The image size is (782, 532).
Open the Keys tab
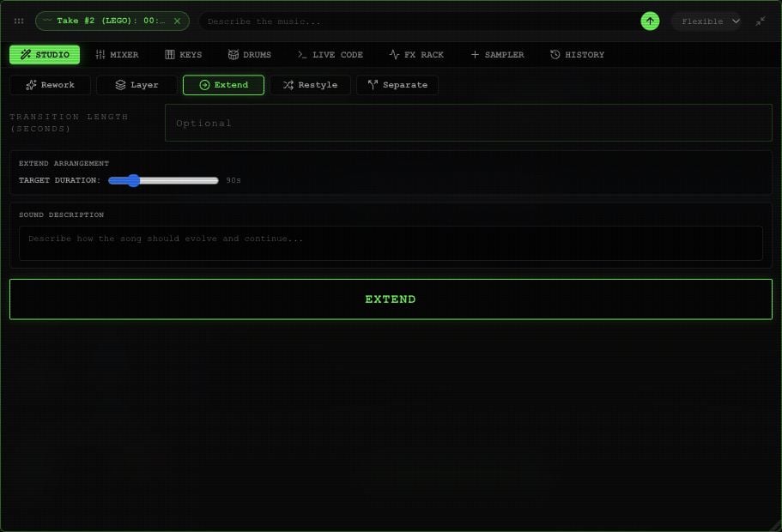(x=184, y=55)
